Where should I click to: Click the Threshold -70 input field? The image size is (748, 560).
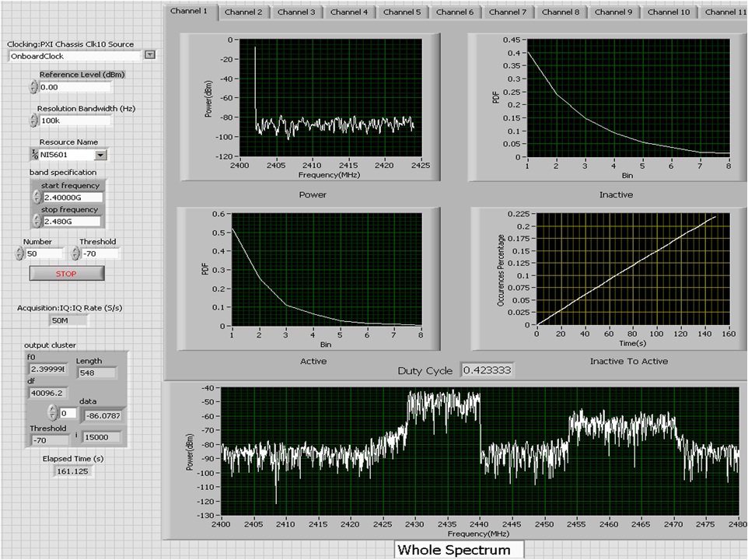pos(100,254)
